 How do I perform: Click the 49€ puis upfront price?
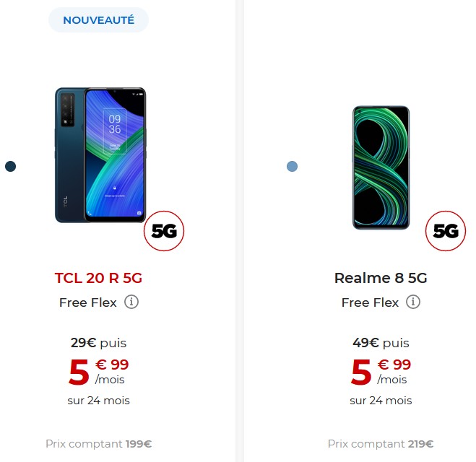click(x=381, y=343)
